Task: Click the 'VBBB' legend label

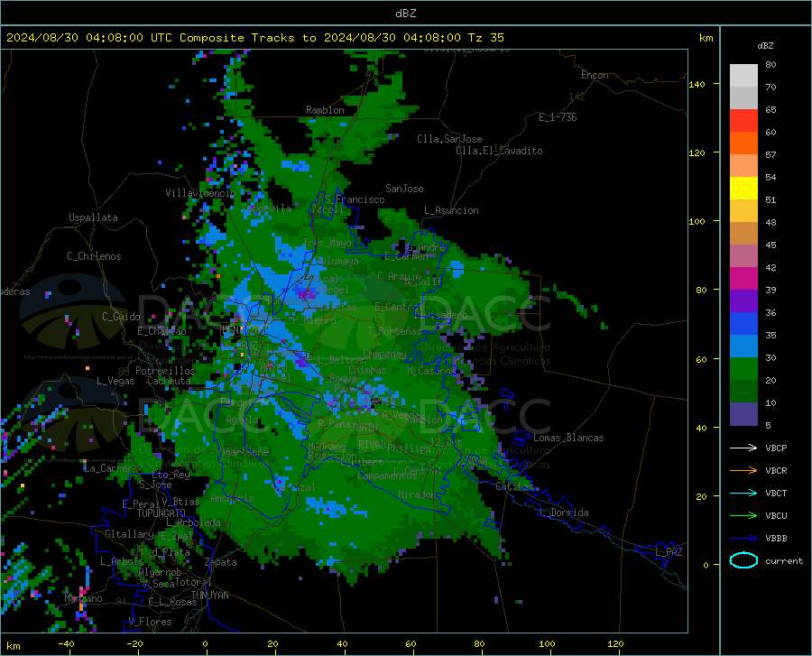Action: pos(776,538)
